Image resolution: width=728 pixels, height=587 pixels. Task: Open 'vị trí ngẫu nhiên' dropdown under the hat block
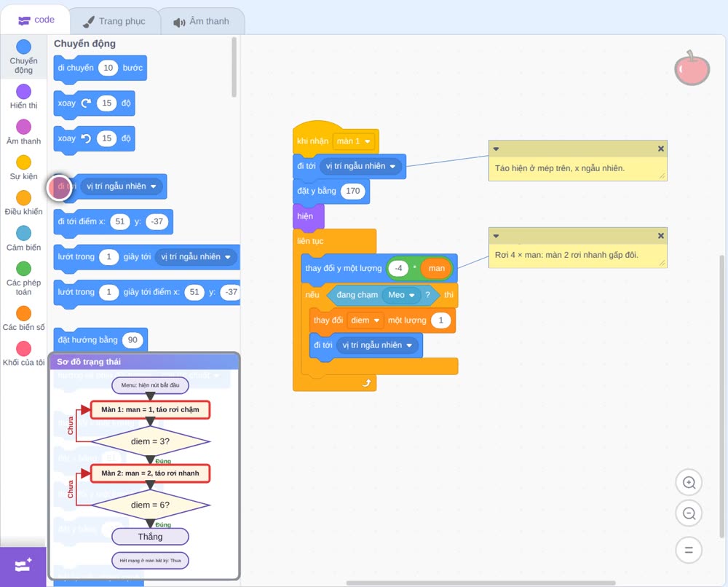pos(360,166)
